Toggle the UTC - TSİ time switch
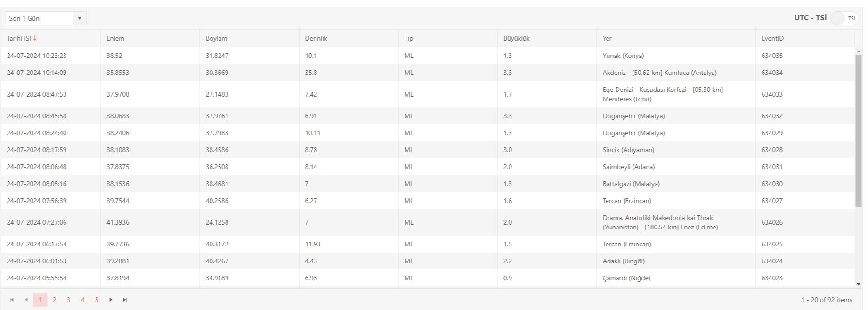Screen dimensions: 868x310 [x=844, y=18]
